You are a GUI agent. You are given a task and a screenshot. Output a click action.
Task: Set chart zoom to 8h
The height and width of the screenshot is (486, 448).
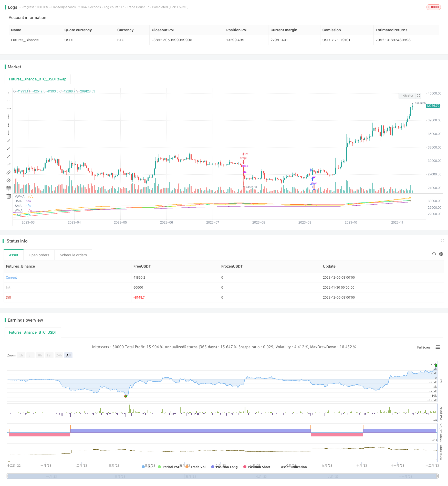click(40, 355)
